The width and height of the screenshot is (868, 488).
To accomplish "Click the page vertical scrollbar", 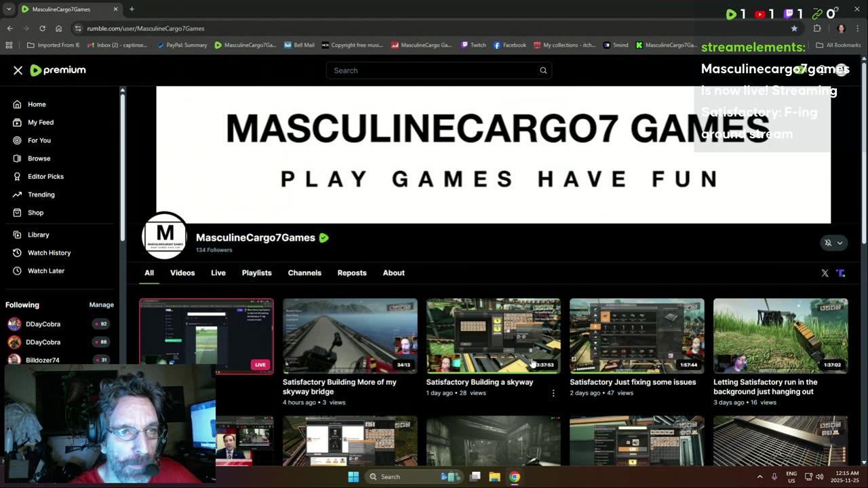I will click(x=863, y=152).
